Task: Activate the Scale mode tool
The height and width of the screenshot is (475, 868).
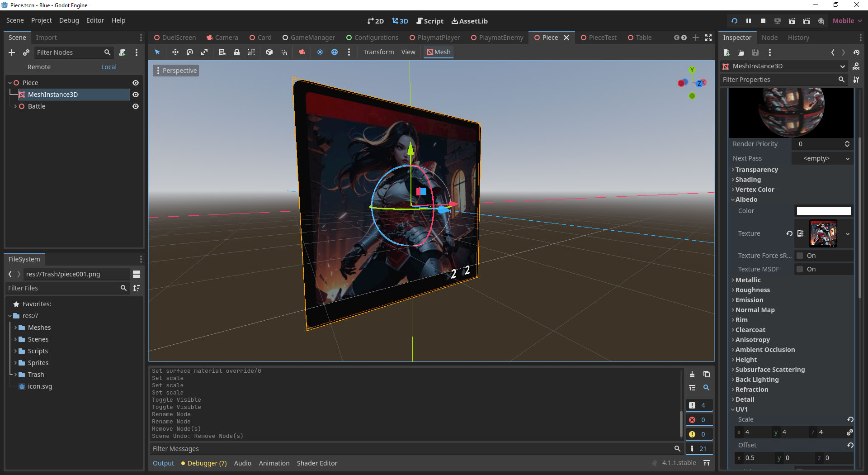Action: pyautogui.click(x=204, y=52)
